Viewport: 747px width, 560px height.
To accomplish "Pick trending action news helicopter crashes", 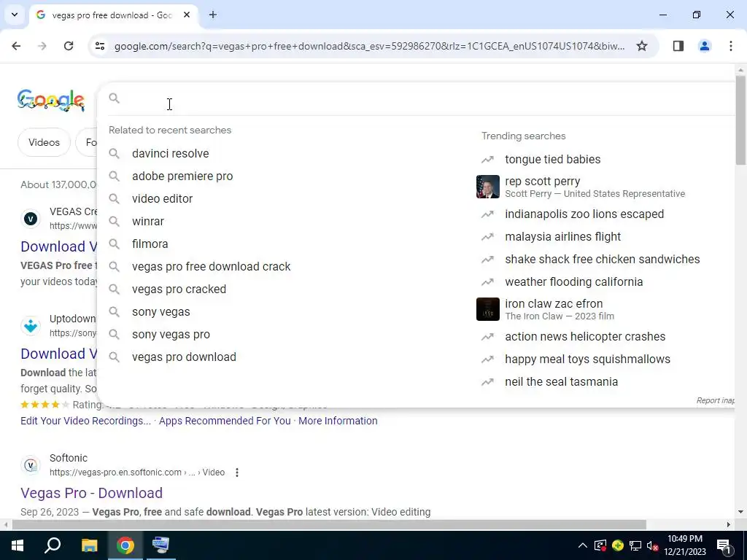I will tap(585, 337).
